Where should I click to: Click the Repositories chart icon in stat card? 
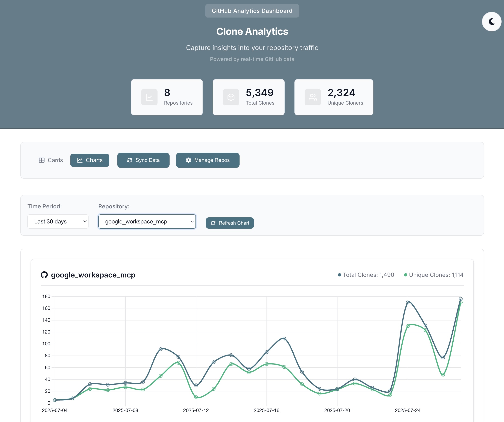pyautogui.click(x=149, y=97)
